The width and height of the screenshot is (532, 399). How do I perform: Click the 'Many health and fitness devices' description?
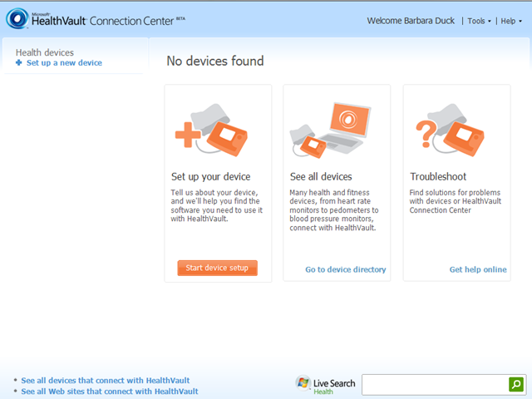click(334, 210)
